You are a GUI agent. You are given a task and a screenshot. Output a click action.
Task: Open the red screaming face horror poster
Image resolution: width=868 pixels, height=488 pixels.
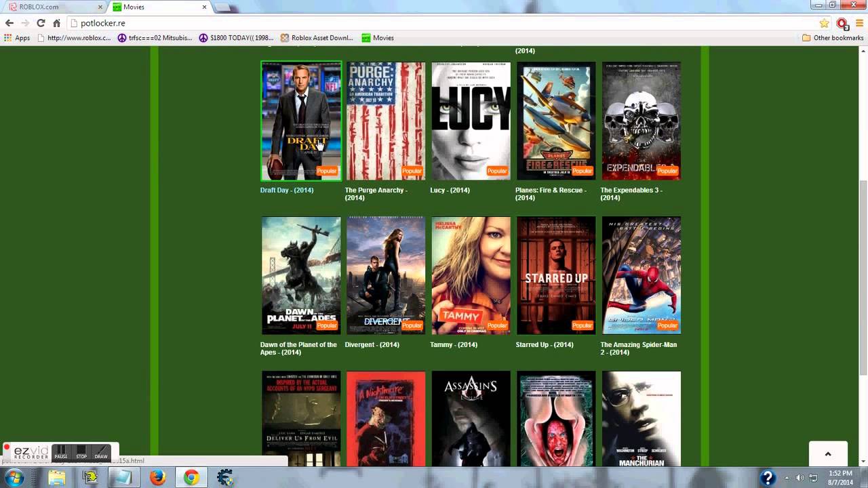coord(556,419)
